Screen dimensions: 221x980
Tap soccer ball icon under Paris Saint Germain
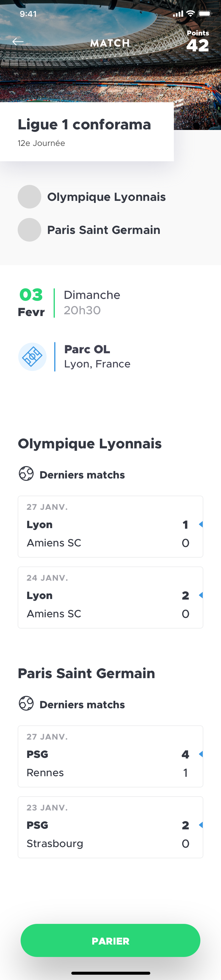(26, 704)
